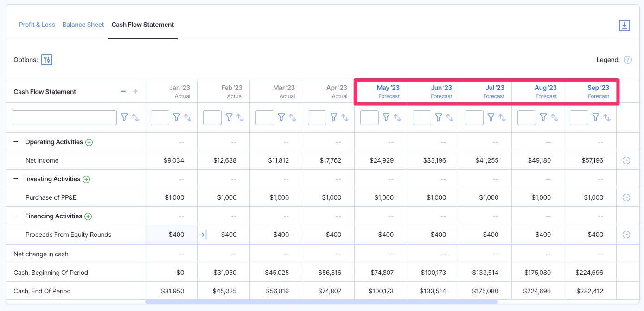Click the plus beside Cash Flow Statement header

(x=135, y=91)
